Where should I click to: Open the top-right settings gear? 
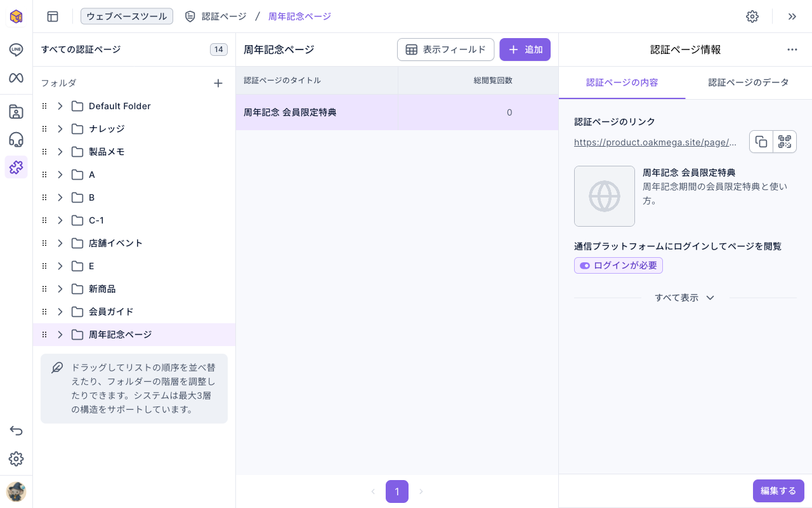pos(752,17)
